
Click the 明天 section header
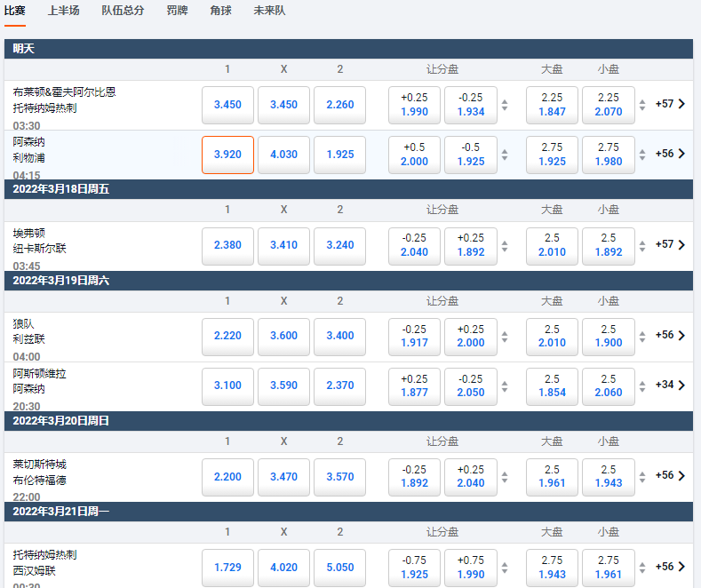[348, 49]
